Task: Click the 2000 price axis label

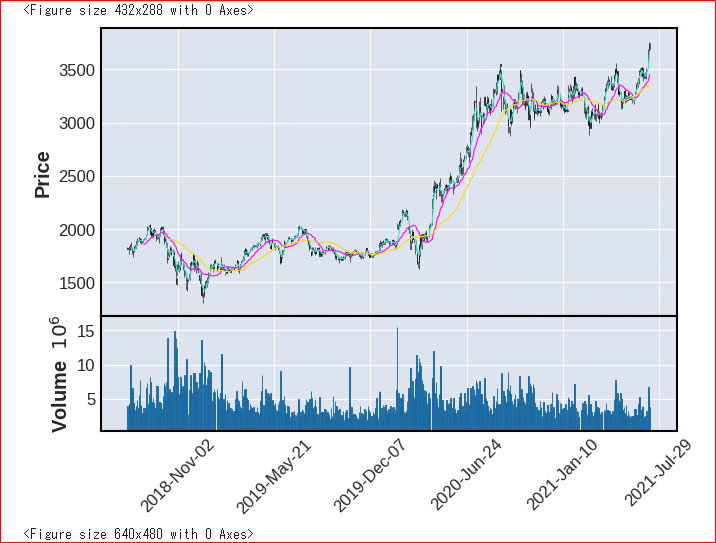Action: (x=77, y=230)
